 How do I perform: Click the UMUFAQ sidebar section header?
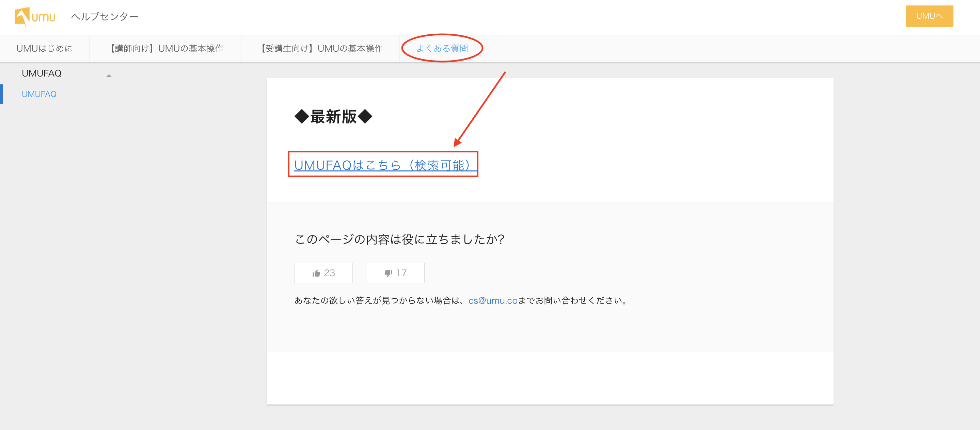pyautogui.click(x=42, y=73)
